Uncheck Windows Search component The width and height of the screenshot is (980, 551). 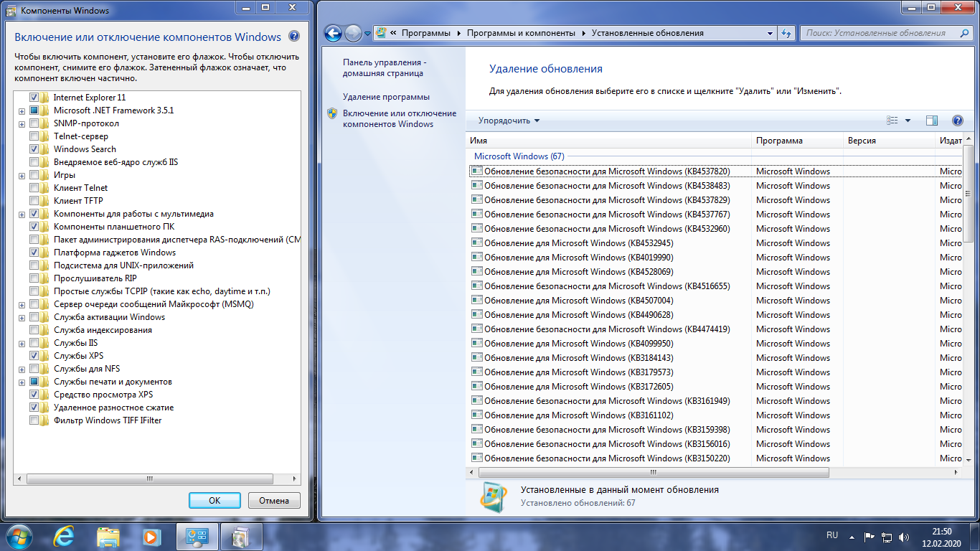click(34, 149)
